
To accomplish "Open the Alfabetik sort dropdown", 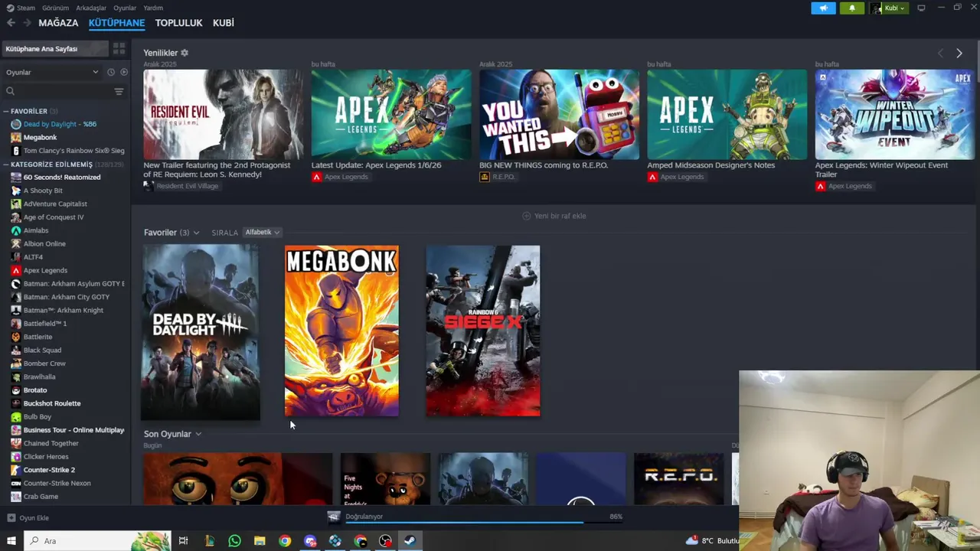I will pyautogui.click(x=263, y=232).
